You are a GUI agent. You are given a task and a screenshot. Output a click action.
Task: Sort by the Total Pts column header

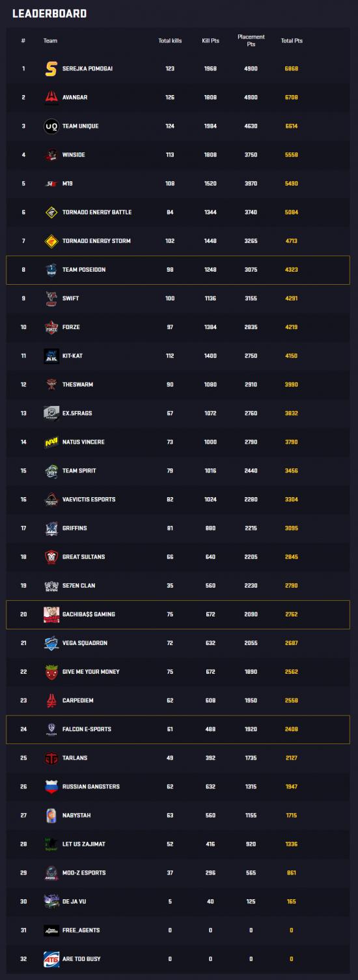point(292,40)
